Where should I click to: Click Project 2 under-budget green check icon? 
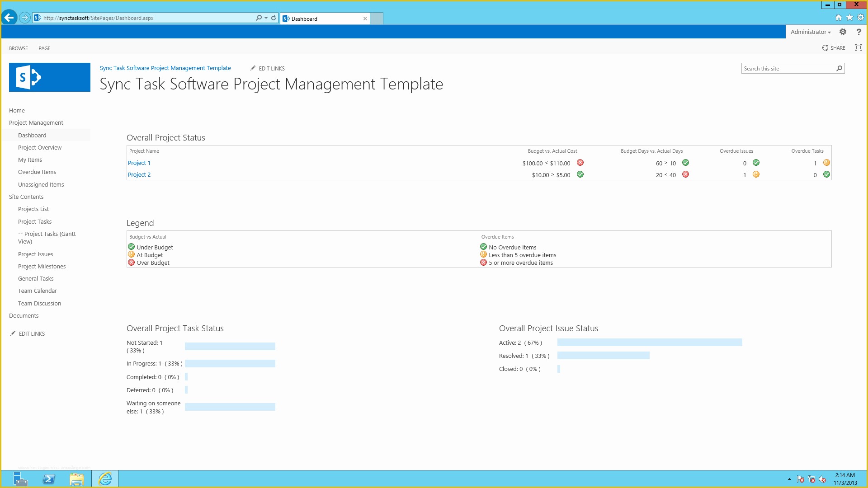pos(580,174)
